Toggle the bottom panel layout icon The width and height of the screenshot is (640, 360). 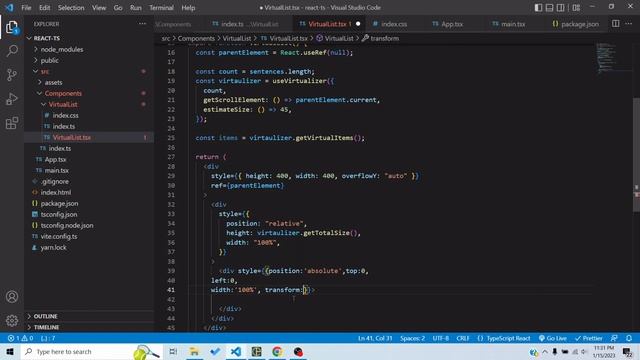[x=549, y=8]
